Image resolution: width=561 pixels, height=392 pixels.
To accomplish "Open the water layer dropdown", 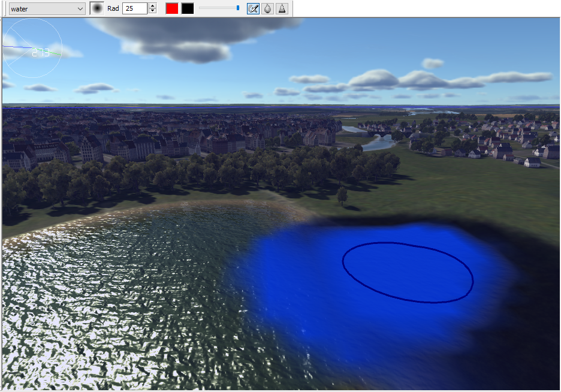I will point(47,9).
